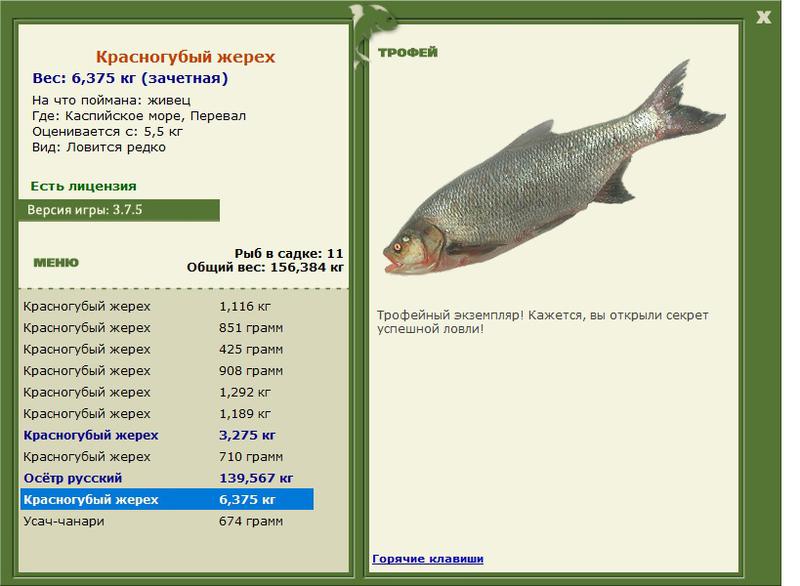Click the Вес: 6,375 кг (зачетная) line
Image resolution: width=800 pixels, height=586 pixels.
pyautogui.click(x=130, y=78)
